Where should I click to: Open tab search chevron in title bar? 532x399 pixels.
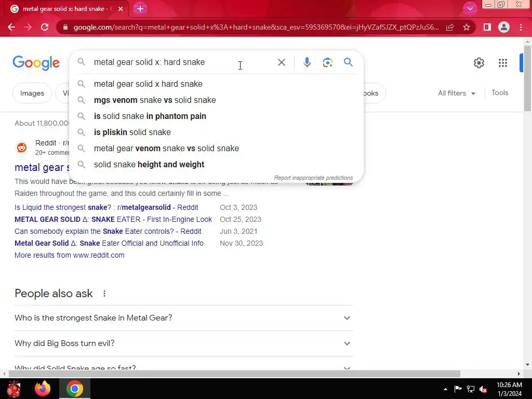tap(470, 9)
